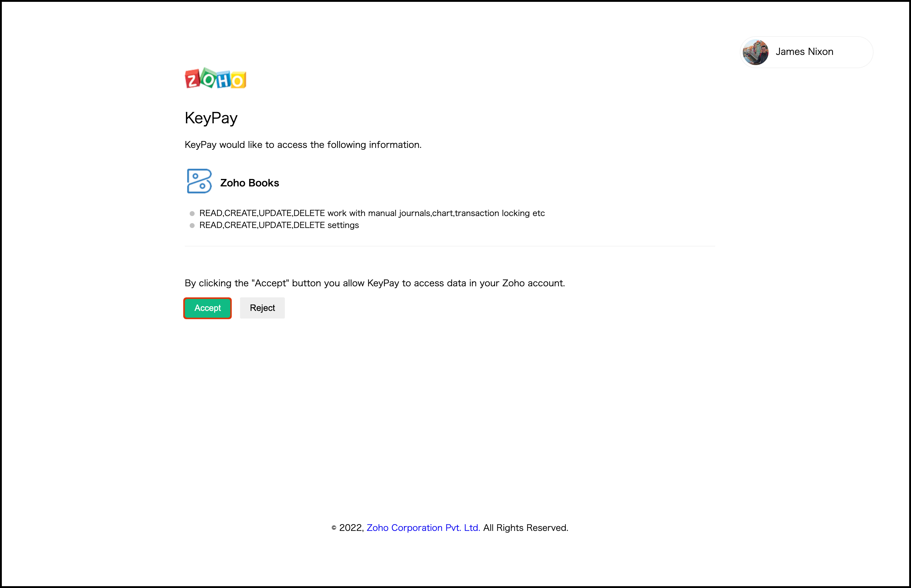Click the bullet dot before settings permission

[x=192, y=226]
